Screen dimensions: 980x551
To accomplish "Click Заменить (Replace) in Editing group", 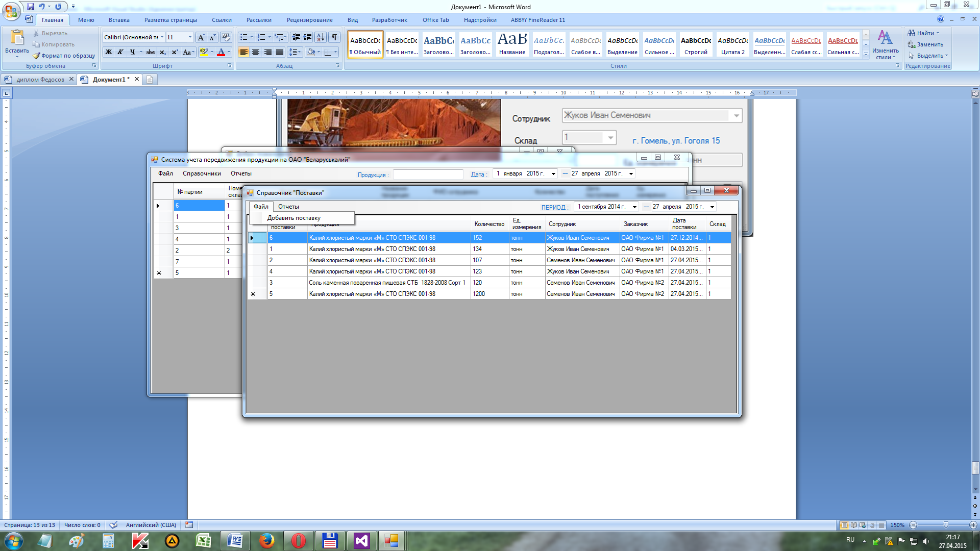I will coord(925,44).
